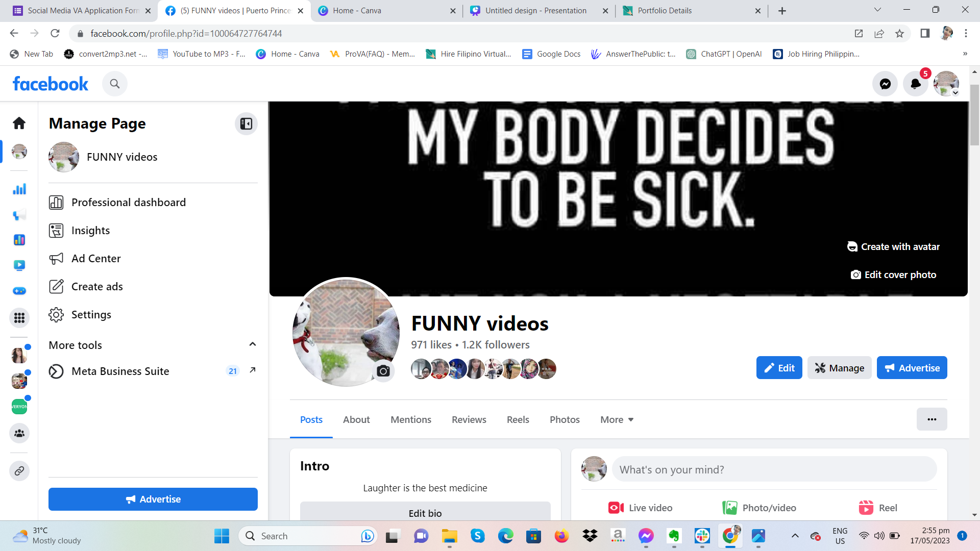Viewport: 980px width, 551px height.
Task: Open the Reels tab
Action: point(518,419)
